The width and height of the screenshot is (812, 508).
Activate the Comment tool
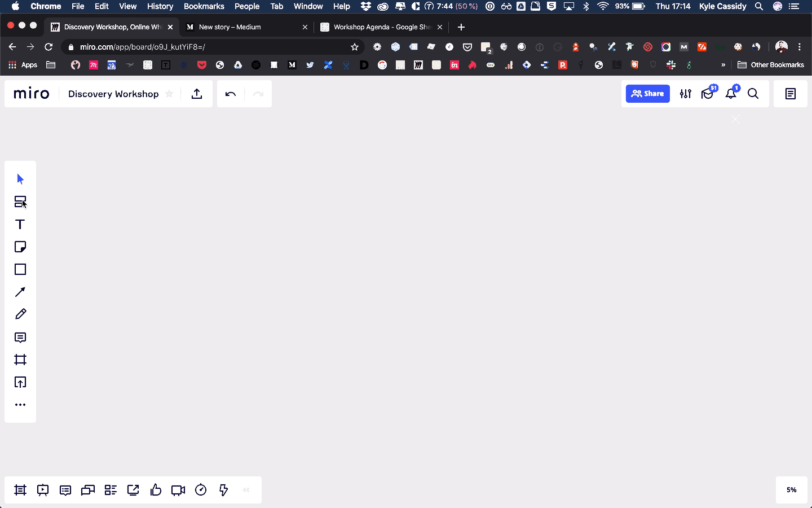click(x=20, y=338)
